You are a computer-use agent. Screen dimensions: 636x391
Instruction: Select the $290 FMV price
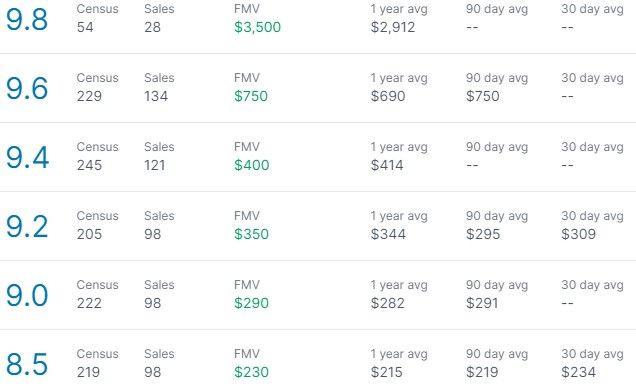tap(251, 303)
